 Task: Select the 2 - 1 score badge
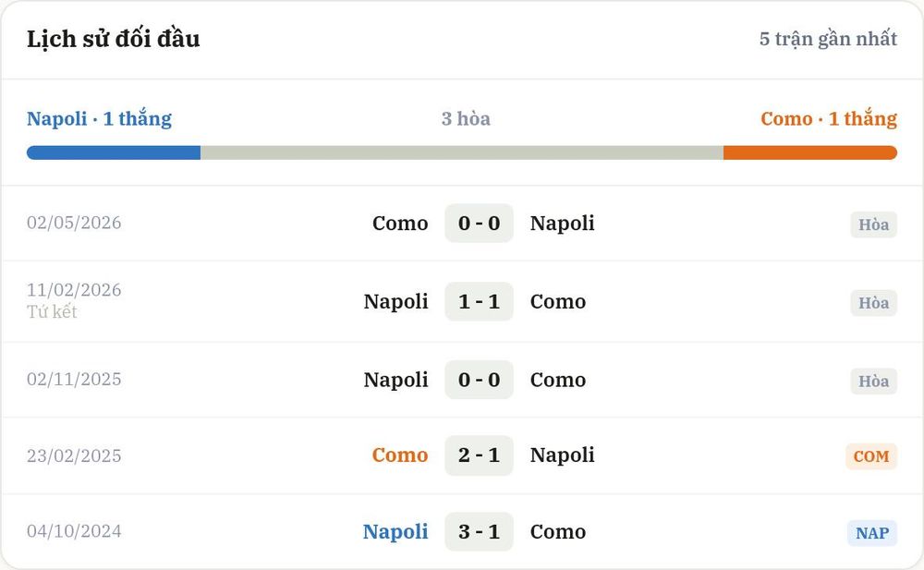[479, 455]
